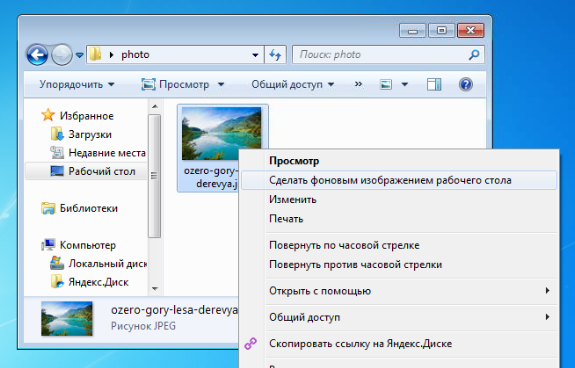Click navigation pane scroll down arrow
575x368 pixels.
pos(155,289)
